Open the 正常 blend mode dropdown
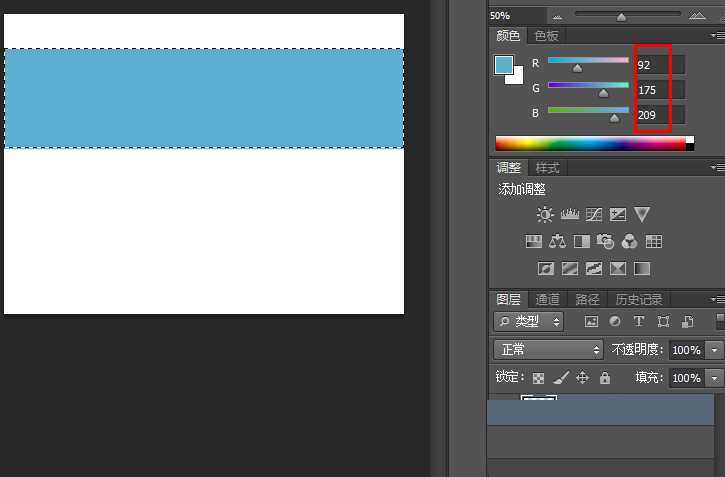The image size is (725, 477). (x=548, y=349)
